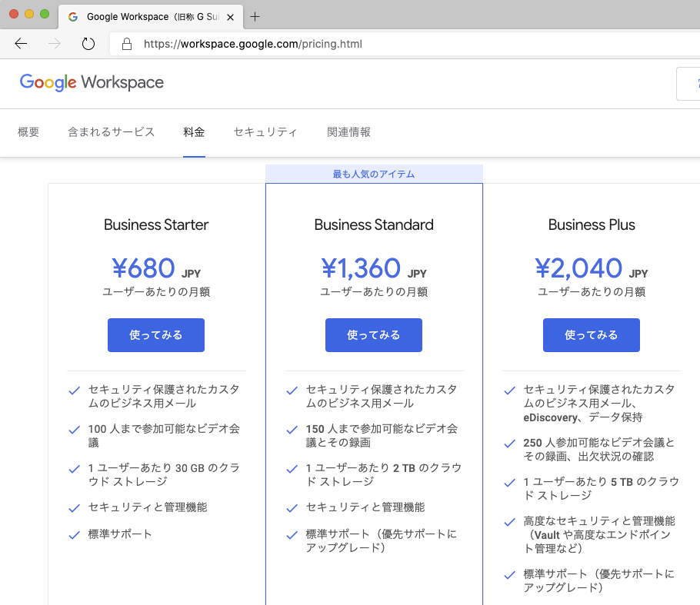Open a new tab with plus icon
Screen dimensions: 700x605
pyautogui.click(x=255, y=16)
